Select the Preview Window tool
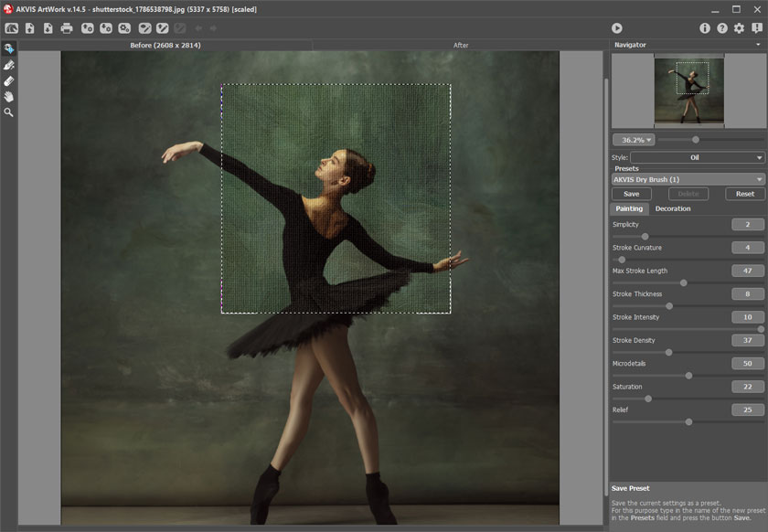The height and width of the screenshot is (532, 768). point(9,49)
